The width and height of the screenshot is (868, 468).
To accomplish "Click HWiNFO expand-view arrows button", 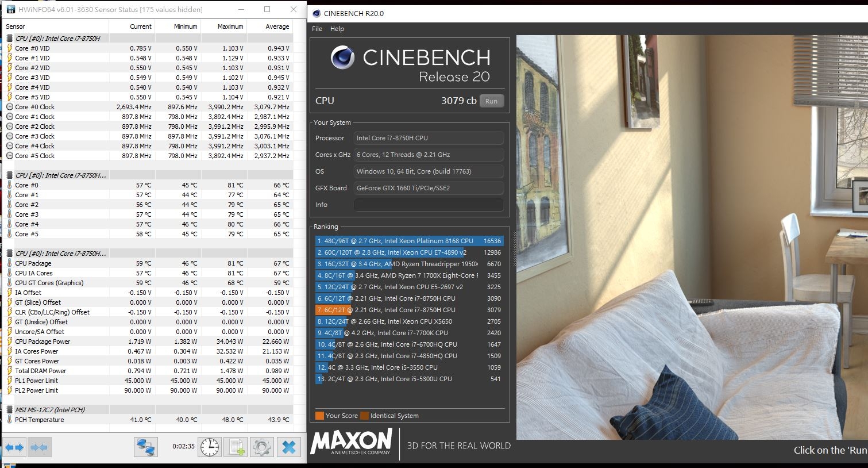I will click(14, 447).
